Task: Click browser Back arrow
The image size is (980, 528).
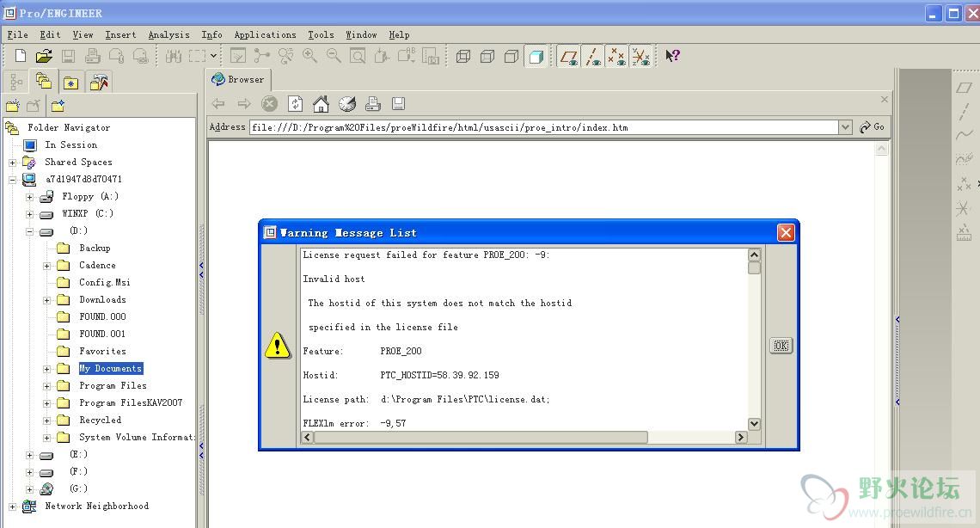Action: (218, 104)
